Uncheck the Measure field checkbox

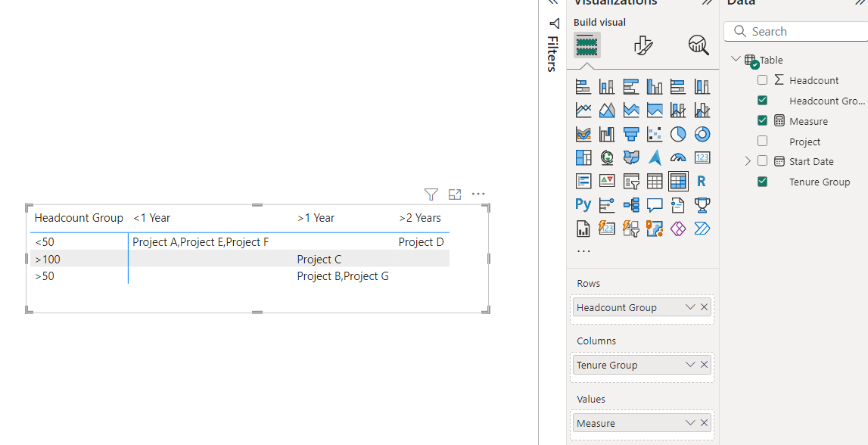pyautogui.click(x=762, y=120)
